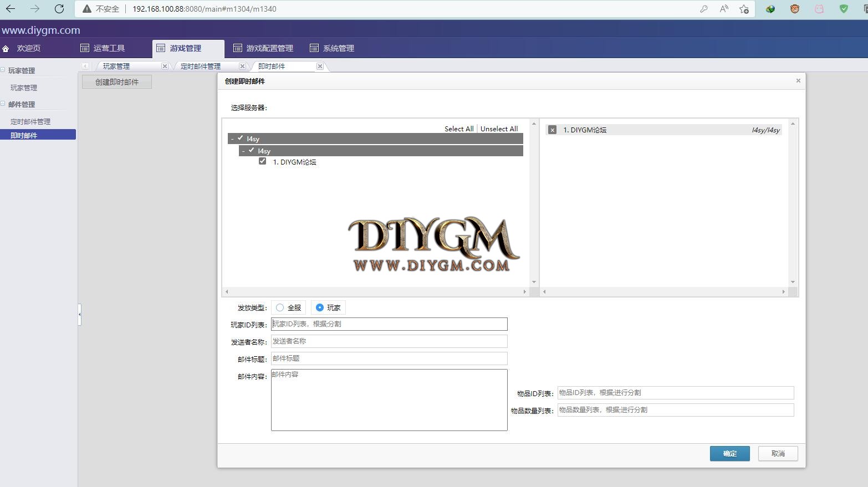Open the 游戏配置管理 menu
868x487 pixels.
(x=263, y=48)
